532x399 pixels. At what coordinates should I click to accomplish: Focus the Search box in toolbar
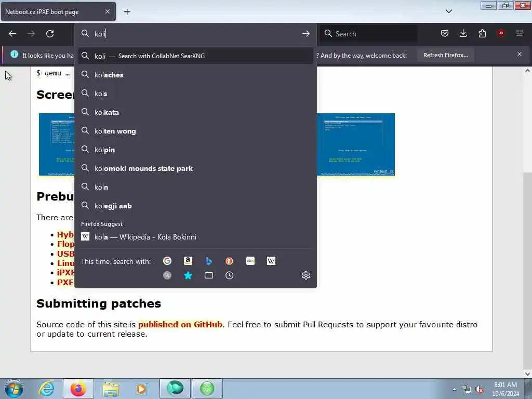click(369, 34)
